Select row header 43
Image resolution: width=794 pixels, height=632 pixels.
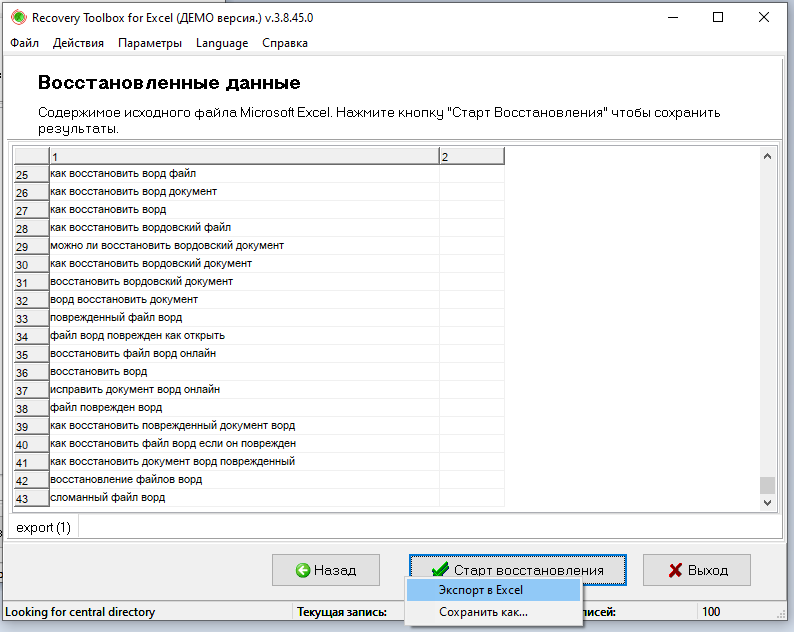[x=31, y=498]
